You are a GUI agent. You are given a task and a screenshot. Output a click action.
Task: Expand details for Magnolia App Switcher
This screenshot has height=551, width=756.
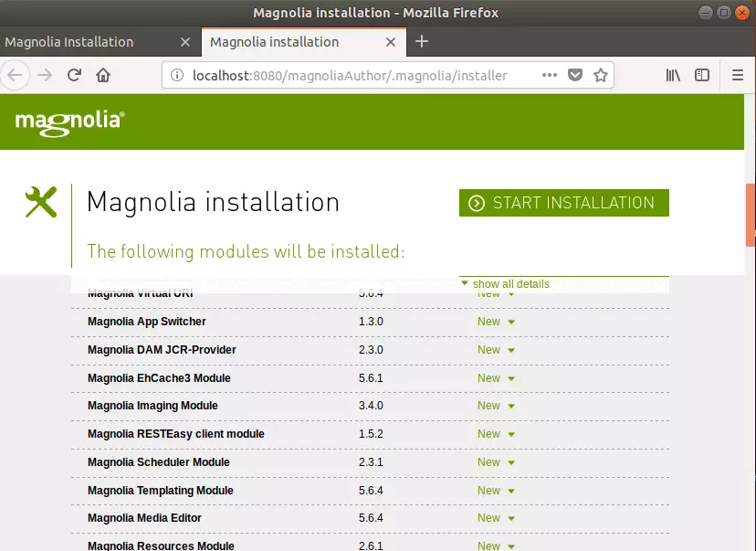point(496,322)
